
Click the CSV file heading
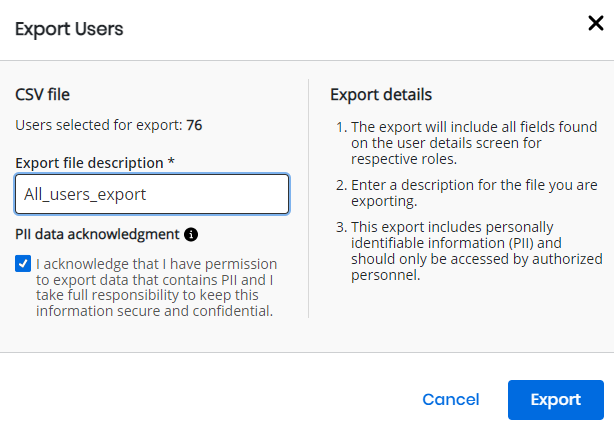42,95
